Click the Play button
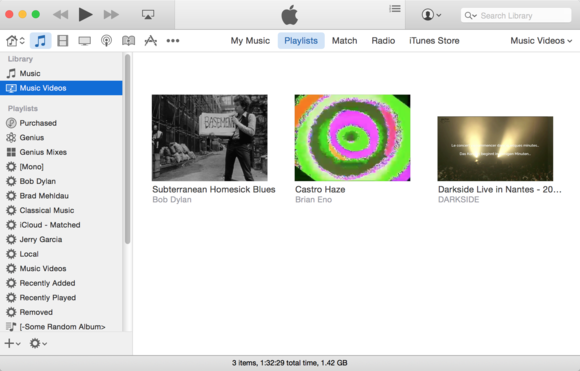580x371 pixels. [85, 15]
